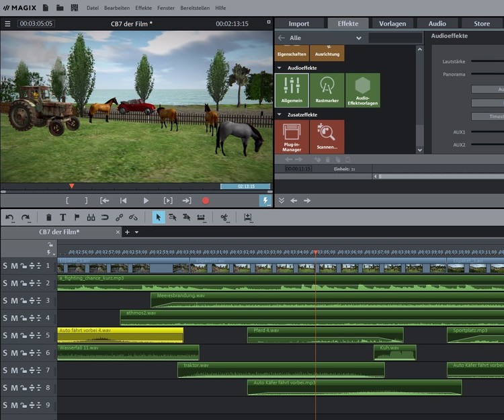Switch to the Import tab
504x420 pixels.
tap(299, 24)
